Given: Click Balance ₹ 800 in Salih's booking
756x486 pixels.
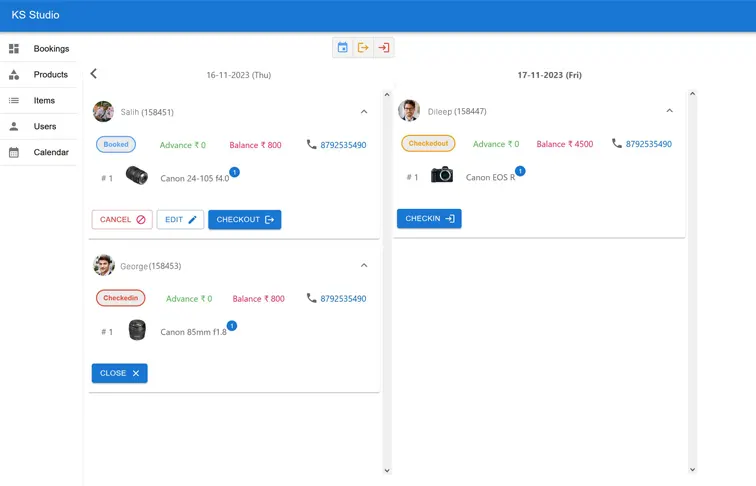Looking at the screenshot, I should (255, 145).
